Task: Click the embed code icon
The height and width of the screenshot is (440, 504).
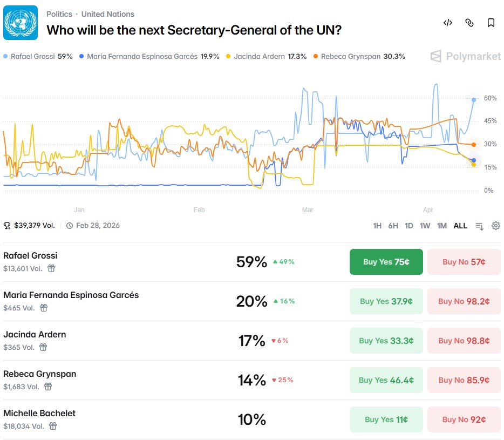Action: pos(447,23)
